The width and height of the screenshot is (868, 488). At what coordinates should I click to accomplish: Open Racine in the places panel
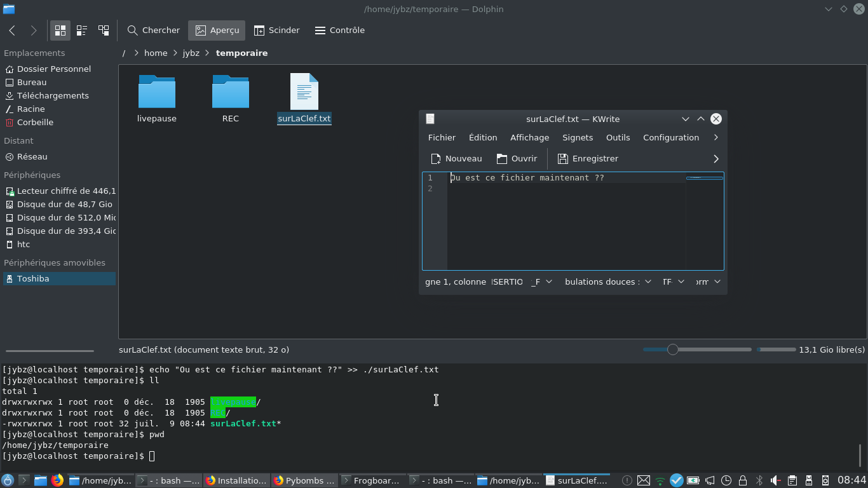[31, 109]
